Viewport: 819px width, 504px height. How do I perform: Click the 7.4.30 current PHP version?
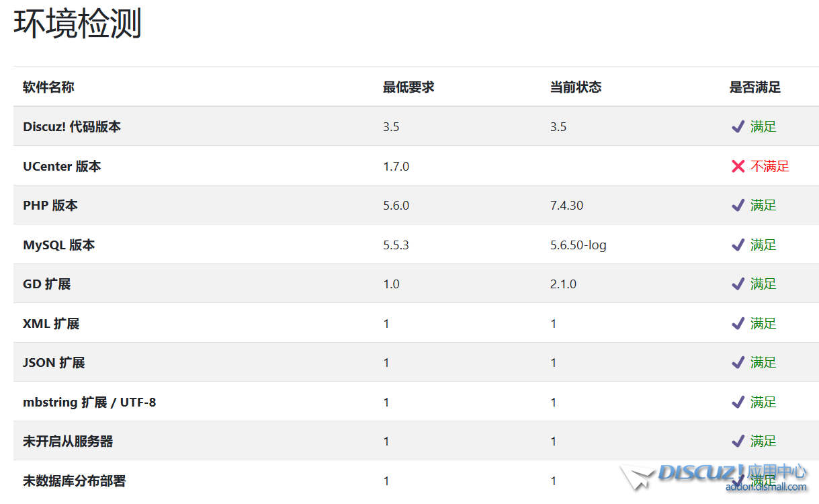click(x=566, y=205)
